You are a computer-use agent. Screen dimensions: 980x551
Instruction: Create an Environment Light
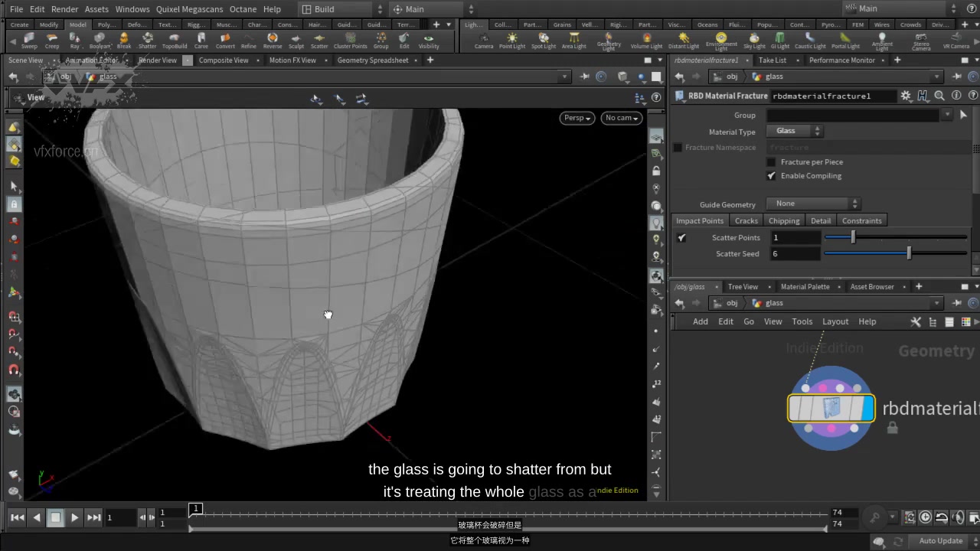pos(721,41)
